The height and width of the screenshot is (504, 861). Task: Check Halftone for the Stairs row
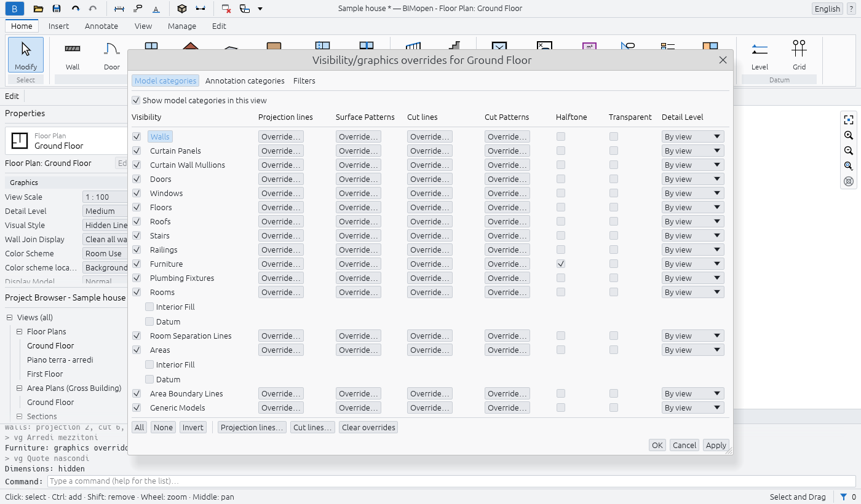[561, 235]
